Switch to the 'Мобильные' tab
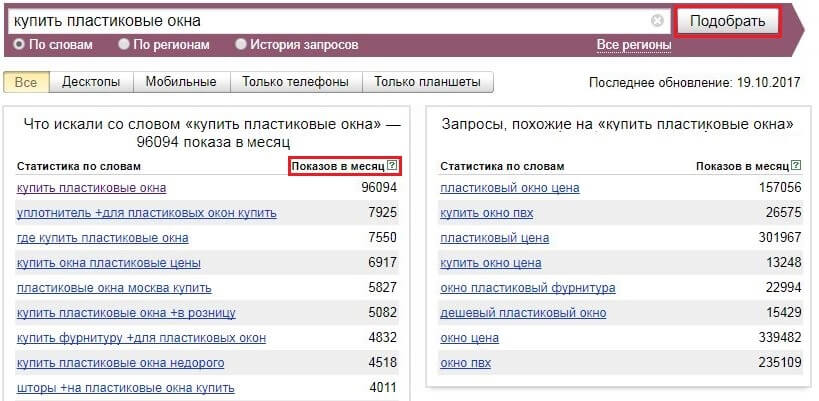This screenshot has height=401, width=819. [181, 82]
